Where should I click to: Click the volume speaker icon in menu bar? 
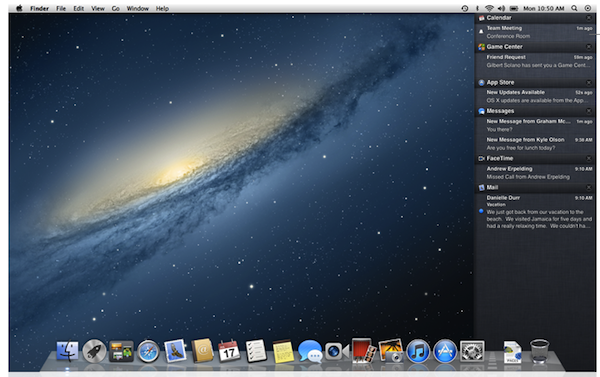point(501,8)
